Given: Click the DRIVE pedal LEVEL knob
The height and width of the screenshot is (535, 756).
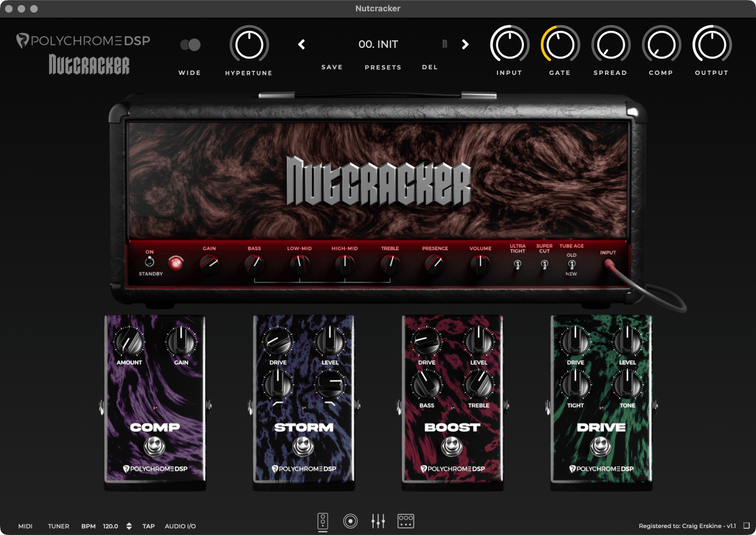Looking at the screenshot, I should [x=627, y=342].
